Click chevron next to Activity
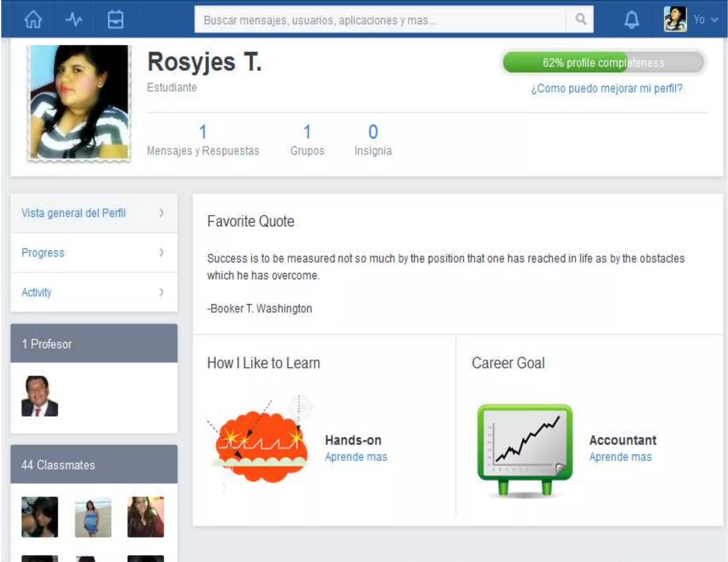 (161, 292)
